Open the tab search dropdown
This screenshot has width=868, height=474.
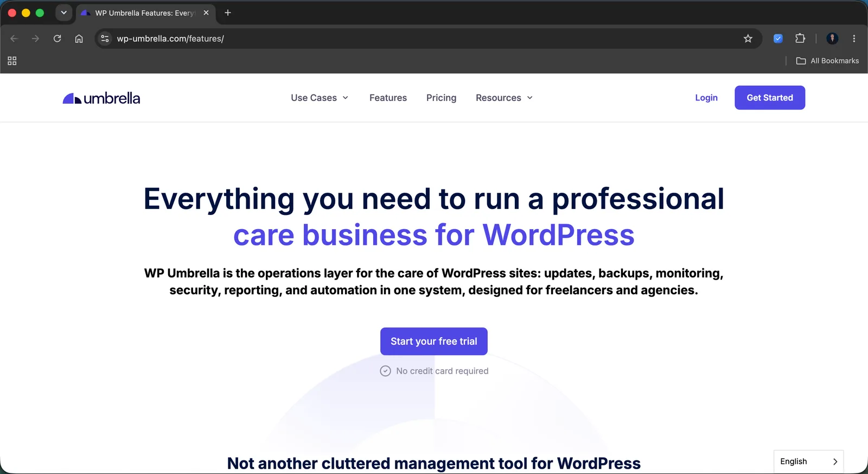pos(63,12)
